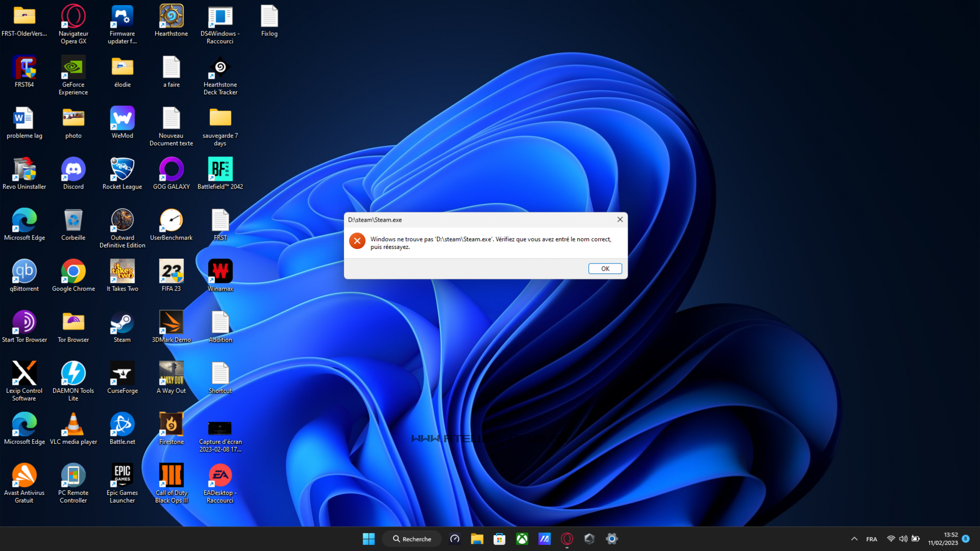
Task: Open the volume control in system tray
Action: (903, 539)
